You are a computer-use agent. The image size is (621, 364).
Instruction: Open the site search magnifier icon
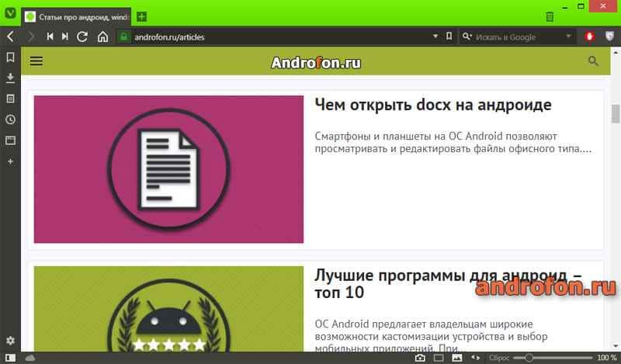[x=593, y=61]
